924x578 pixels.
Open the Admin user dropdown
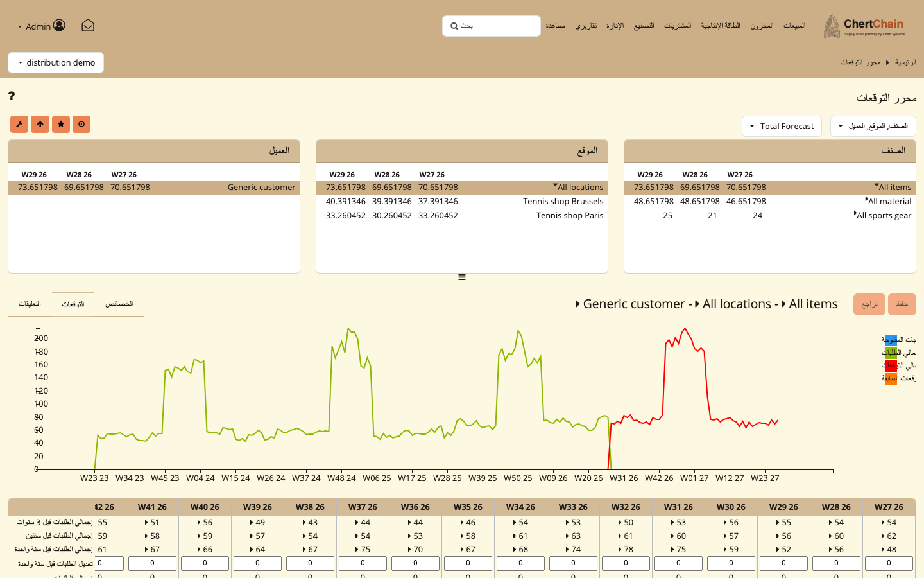coord(42,26)
